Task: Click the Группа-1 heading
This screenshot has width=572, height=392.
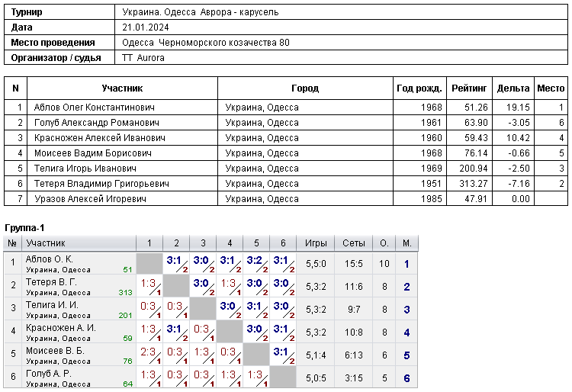Action: [x=24, y=228]
